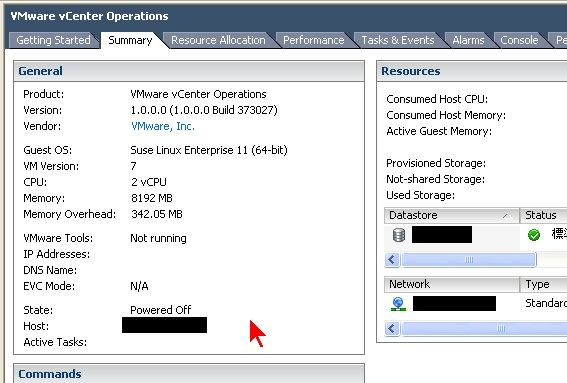This screenshot has height=383, width=567.
Task: Open the Alarms tab
Action: (x=468, y=40)
